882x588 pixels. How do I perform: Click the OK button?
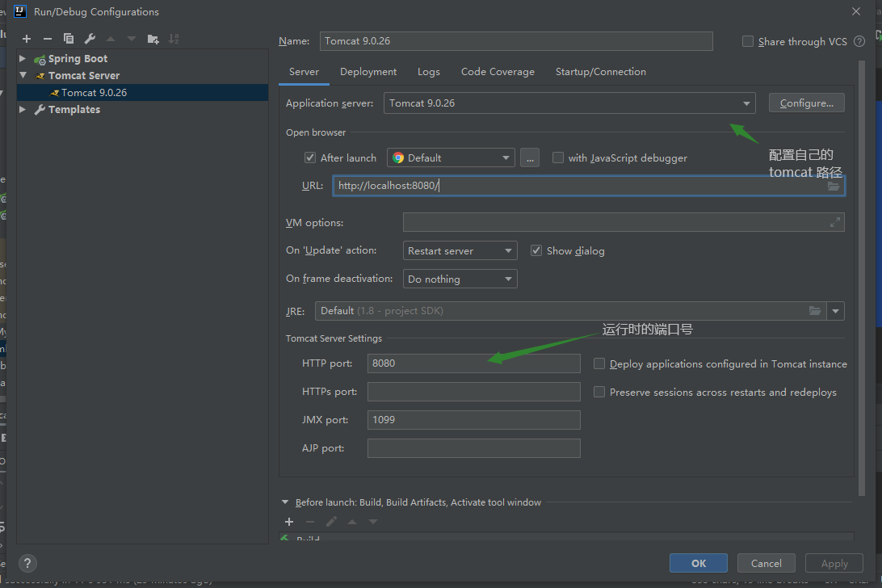698,563
